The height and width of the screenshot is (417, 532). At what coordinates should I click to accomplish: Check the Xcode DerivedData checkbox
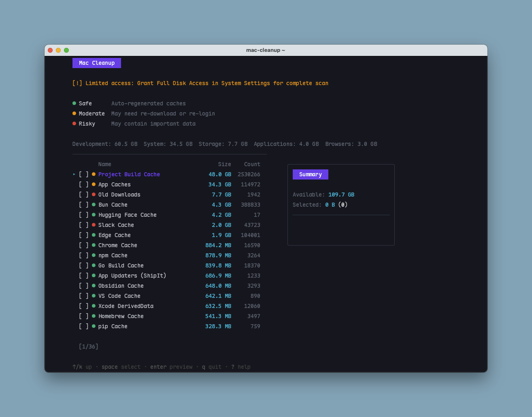point(83,306)
